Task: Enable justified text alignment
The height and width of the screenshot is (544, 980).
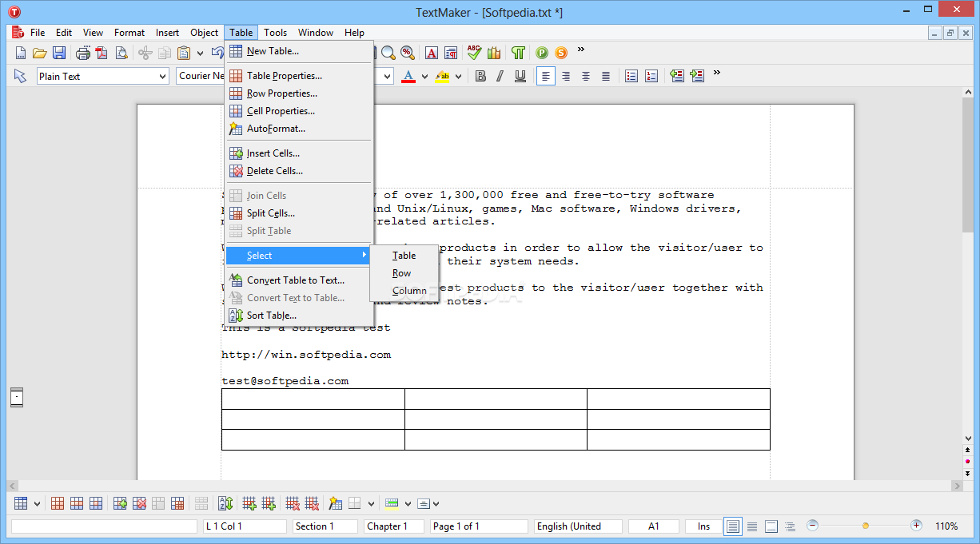Action: tap(606, 76)
